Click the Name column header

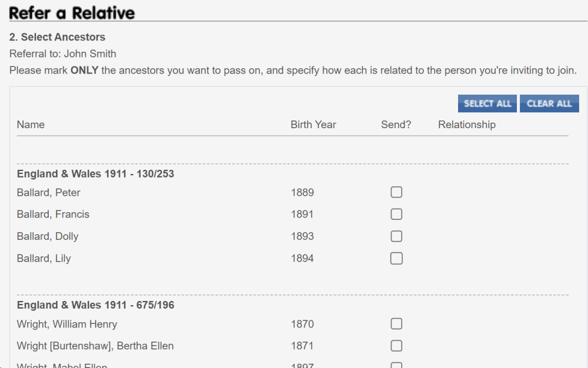click(31, 125)
